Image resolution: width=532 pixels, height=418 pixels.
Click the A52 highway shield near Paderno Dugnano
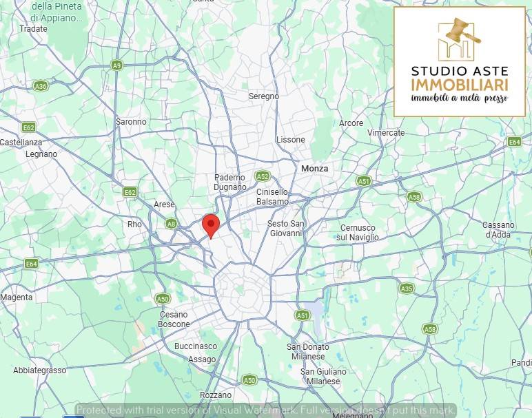263,176
